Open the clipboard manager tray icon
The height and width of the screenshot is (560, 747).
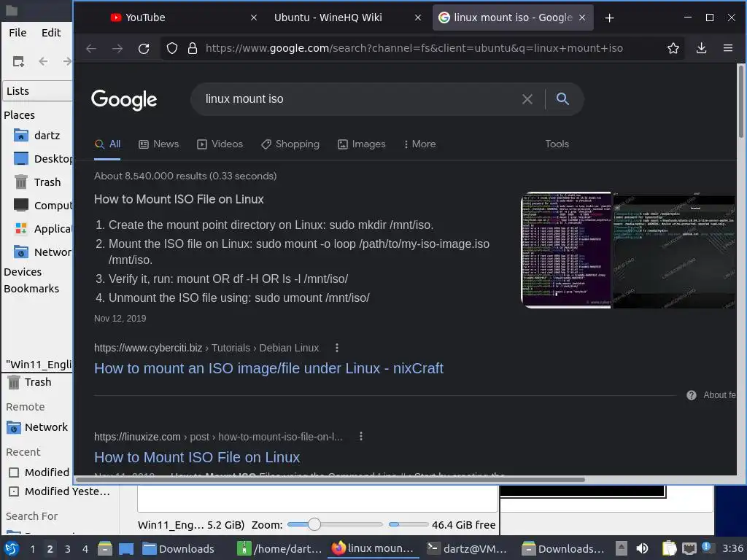(669, 548)
